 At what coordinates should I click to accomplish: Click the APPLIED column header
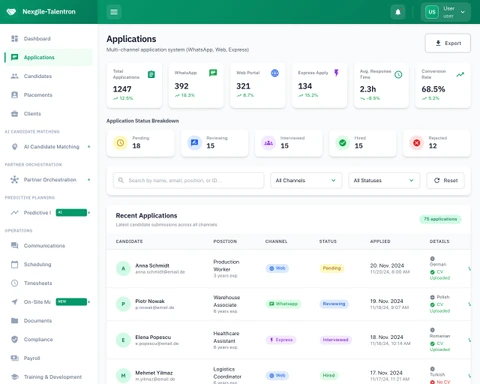pos(380,241)
